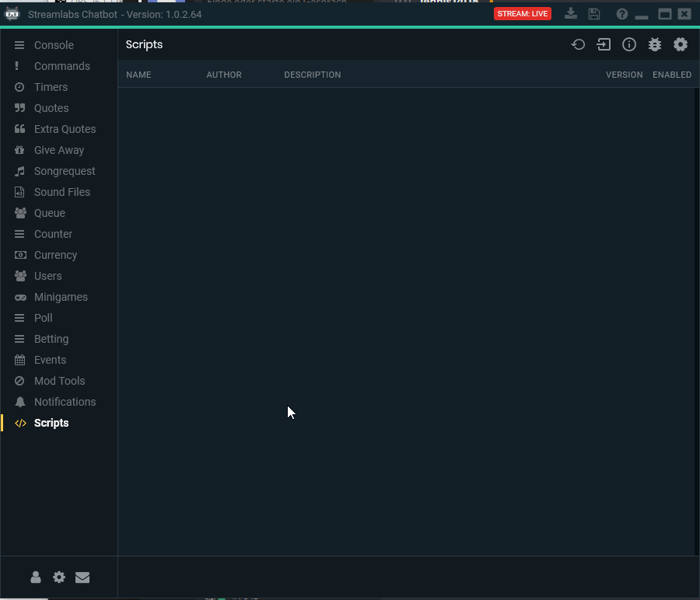Click the floppy disk save icon
700x600 pixels.
click(594, 14)
